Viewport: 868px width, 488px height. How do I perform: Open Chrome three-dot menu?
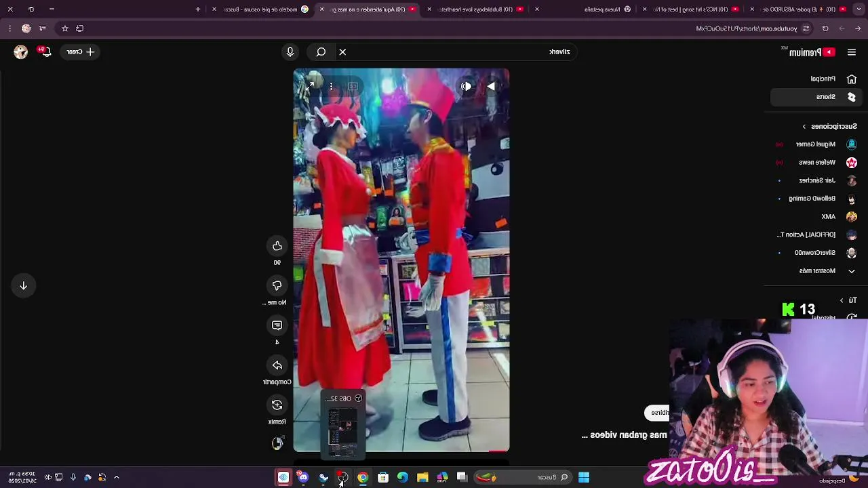9,28
